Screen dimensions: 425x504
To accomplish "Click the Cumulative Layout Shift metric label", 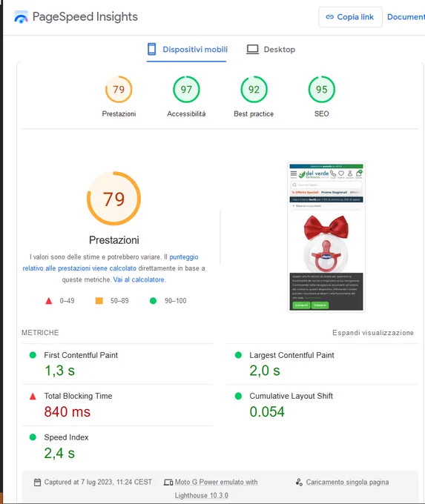I will tap(291, 396).
